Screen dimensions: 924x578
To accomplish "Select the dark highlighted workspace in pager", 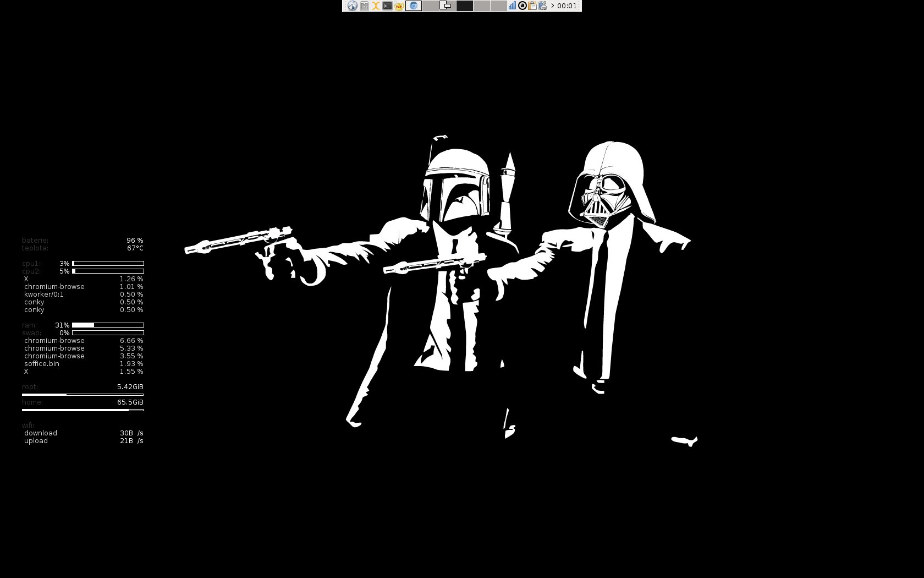I will tap(464, 6).
